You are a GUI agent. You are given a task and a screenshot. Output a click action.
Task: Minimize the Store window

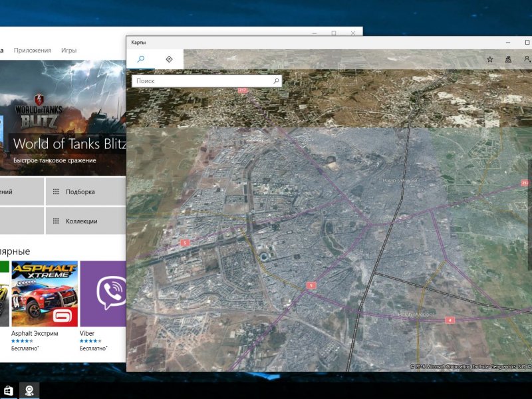pos(315,33)
